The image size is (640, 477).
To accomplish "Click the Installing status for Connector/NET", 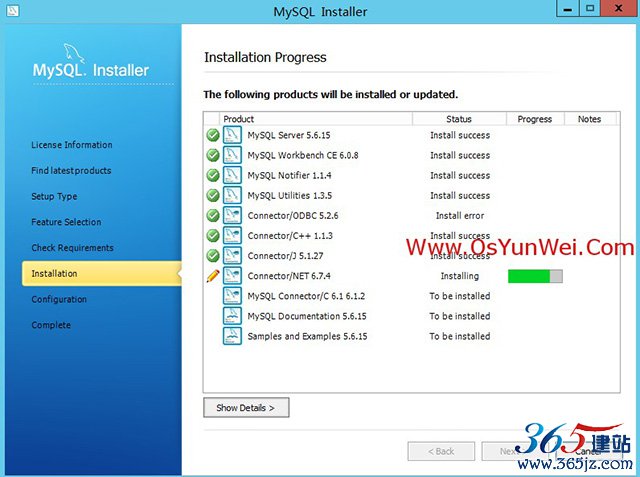I will [x=460, y=276].
